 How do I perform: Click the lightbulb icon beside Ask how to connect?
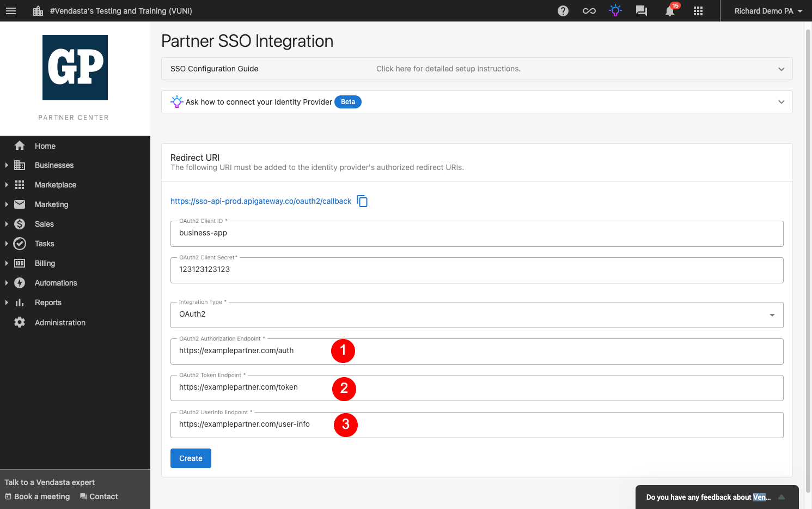point(176,102)
